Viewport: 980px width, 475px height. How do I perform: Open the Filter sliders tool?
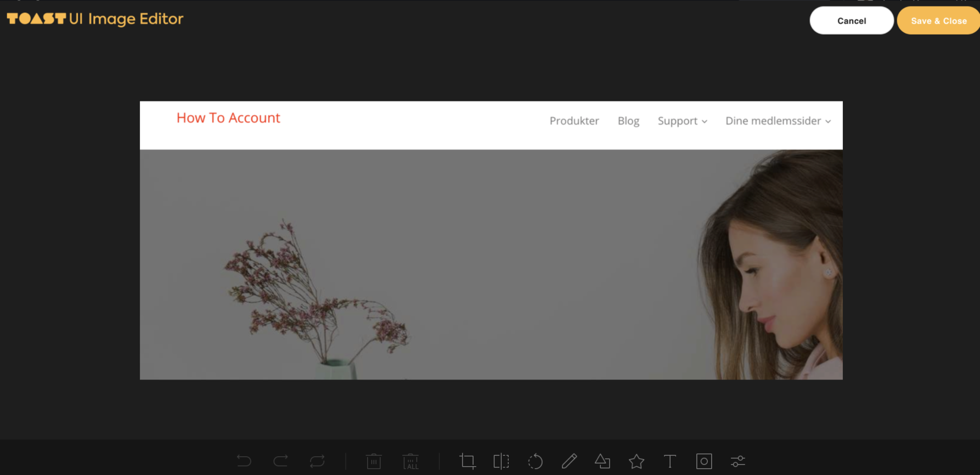tap(738, 461)
